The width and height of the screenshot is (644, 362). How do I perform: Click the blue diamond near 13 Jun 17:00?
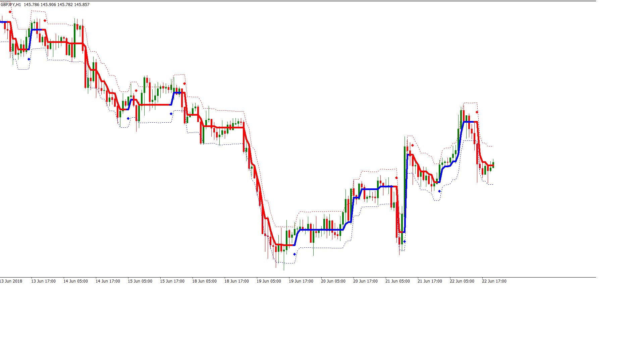(29, 59)
